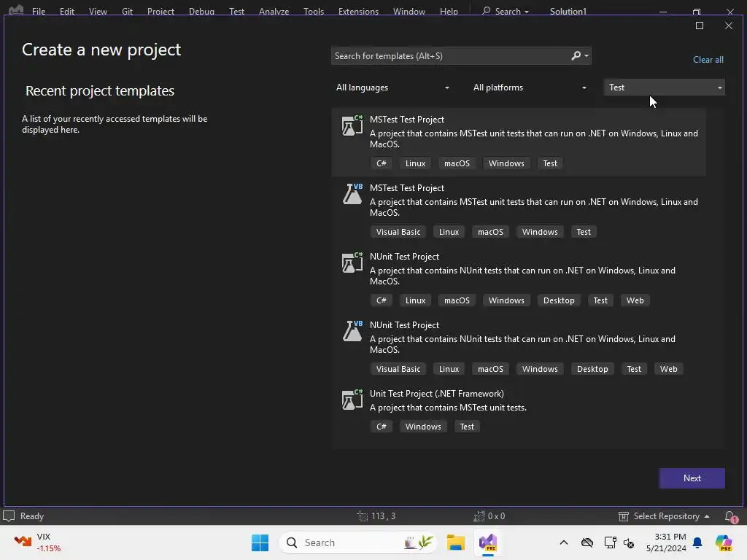Click the Windows notification bell by the clock
The height and width of the screenshot is (560, 747).
point(697,542)
